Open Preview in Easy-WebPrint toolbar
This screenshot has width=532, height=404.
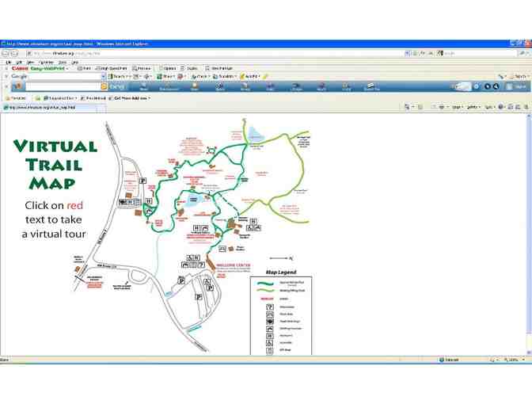(142, 69)
